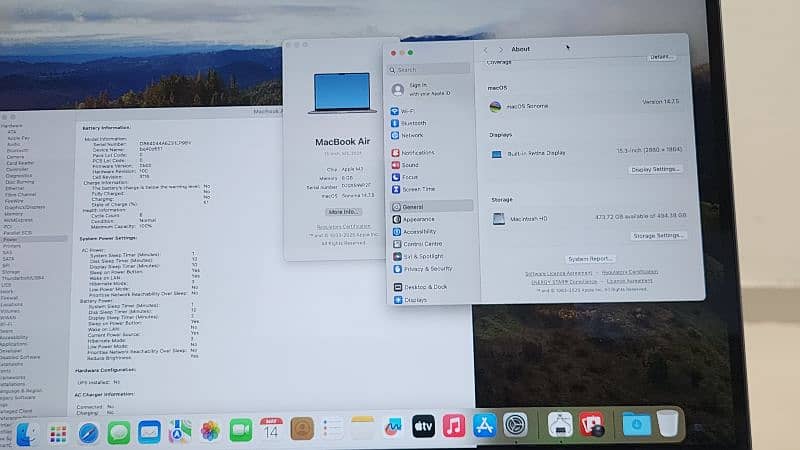Click More Info in About This Mac
Screen dimensions: 800x450
click(343, 212)
